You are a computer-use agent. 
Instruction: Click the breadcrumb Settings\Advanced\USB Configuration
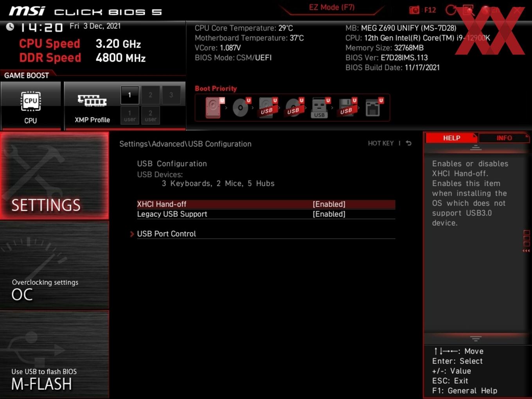pyautogui.click(x=185, y=144)
